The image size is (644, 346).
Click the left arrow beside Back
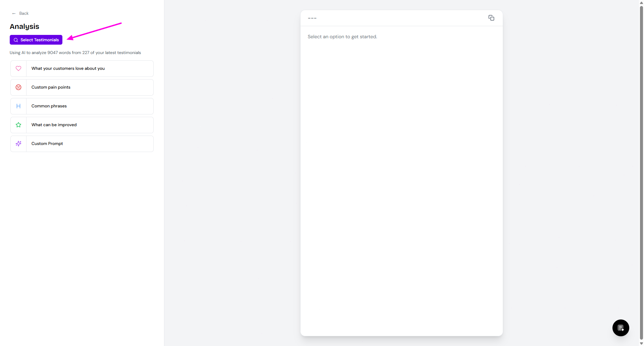(x=14, y=13)
